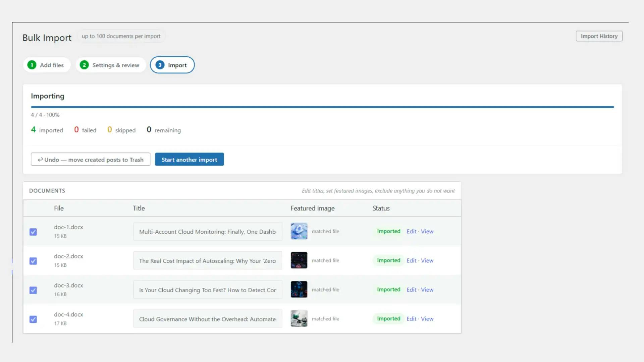
Task: Toggle the doc-4.docx checkbox
Action: pos(33,319)
